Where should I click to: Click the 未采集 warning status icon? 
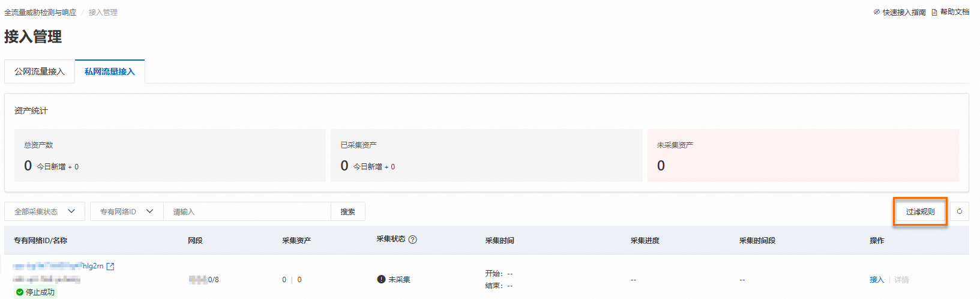pyautogui.click(x=381, y=279)
